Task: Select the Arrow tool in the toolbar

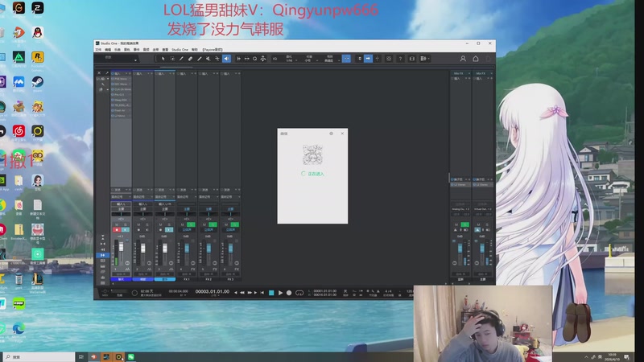Action: click(163, 59)
